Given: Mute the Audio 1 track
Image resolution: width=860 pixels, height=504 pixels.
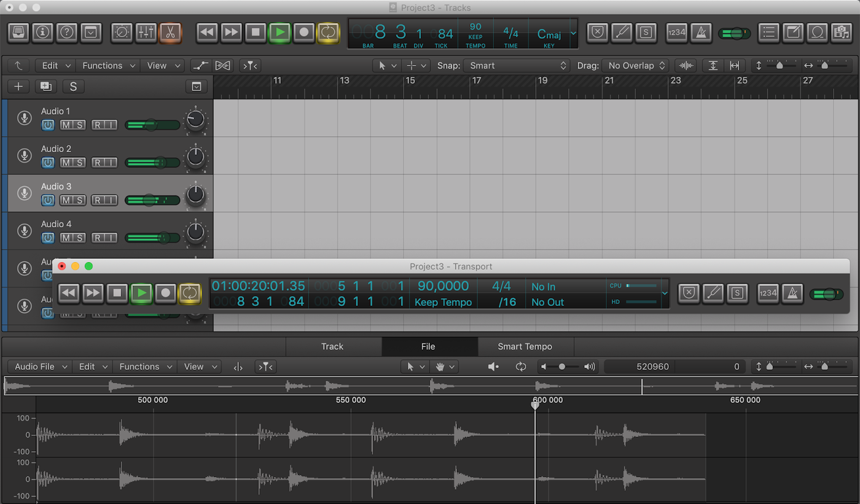Looking at the screenshot, I should click(67, 125).
